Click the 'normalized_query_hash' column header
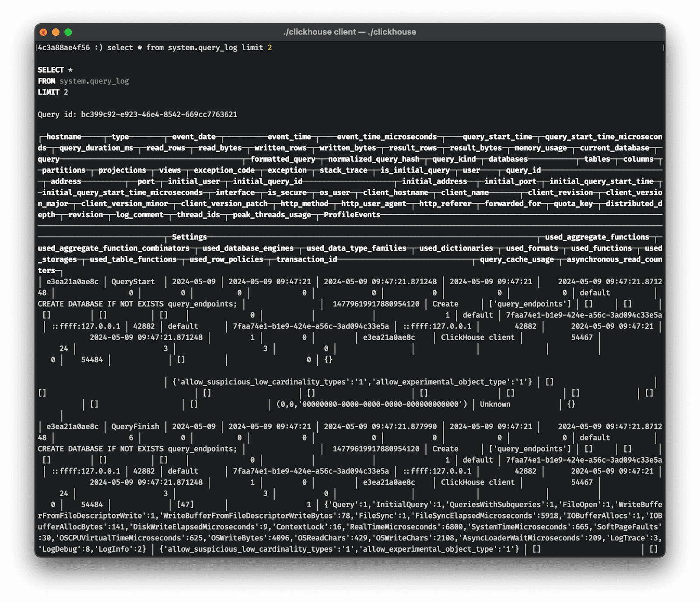700x603 pixels. click(374, 159)
